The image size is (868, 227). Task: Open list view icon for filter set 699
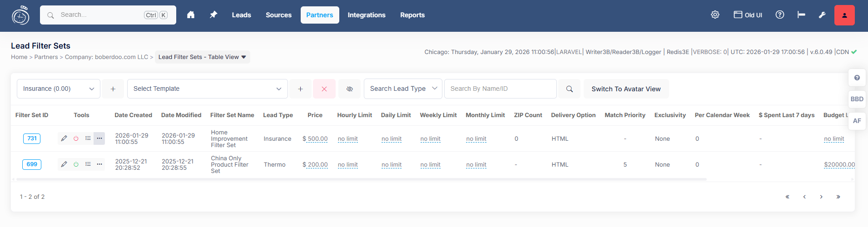88,164
